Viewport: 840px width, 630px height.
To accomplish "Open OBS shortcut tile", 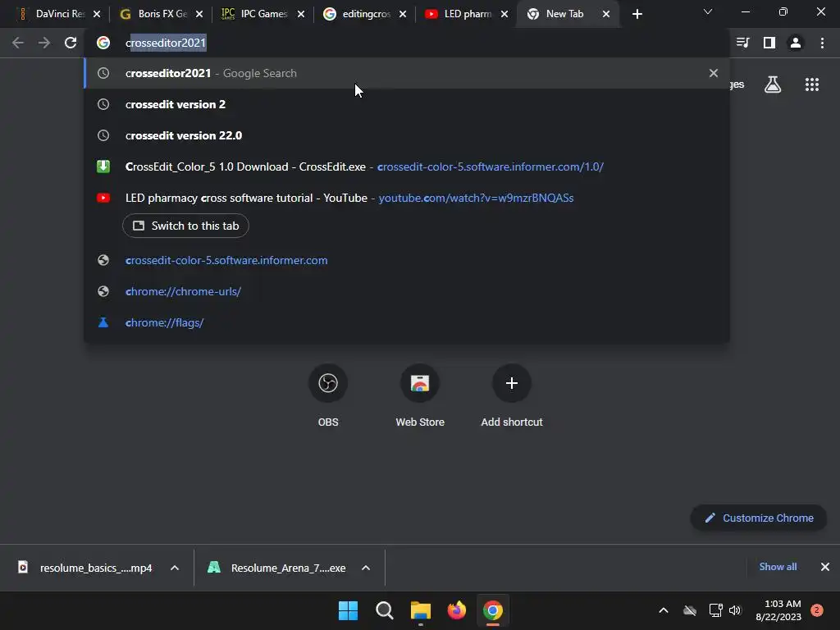I will [328, 395].
